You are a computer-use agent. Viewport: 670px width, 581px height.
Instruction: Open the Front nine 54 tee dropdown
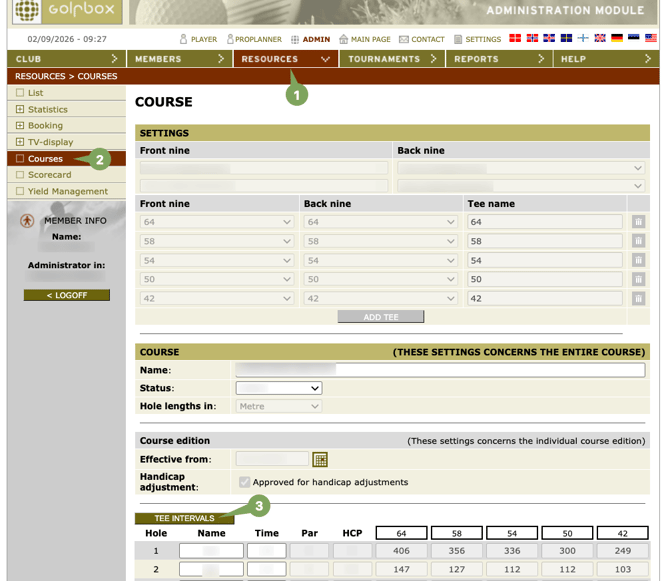pos(217,260)
